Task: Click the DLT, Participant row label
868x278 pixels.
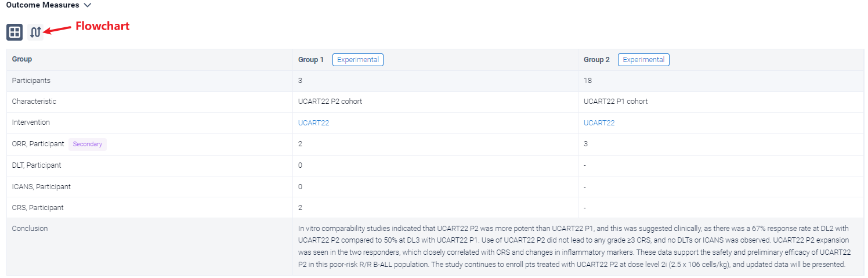Action: 37,165
